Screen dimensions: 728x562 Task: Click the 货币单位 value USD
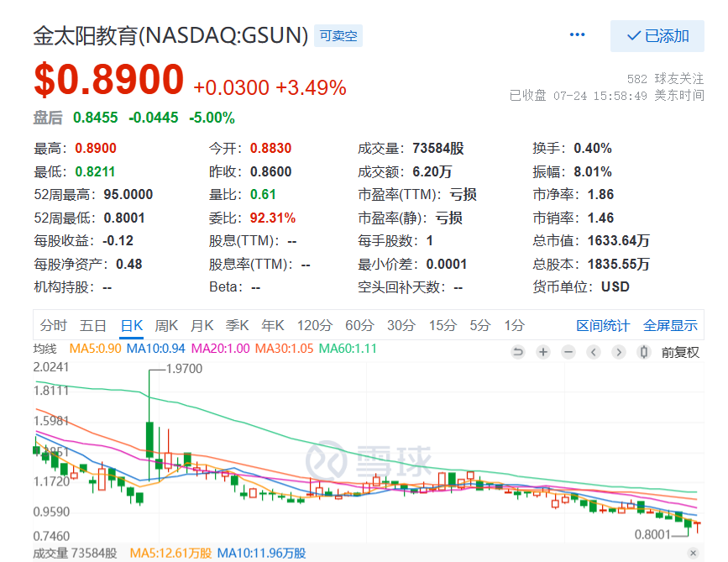pyautogui.click(x=615, y=286)
